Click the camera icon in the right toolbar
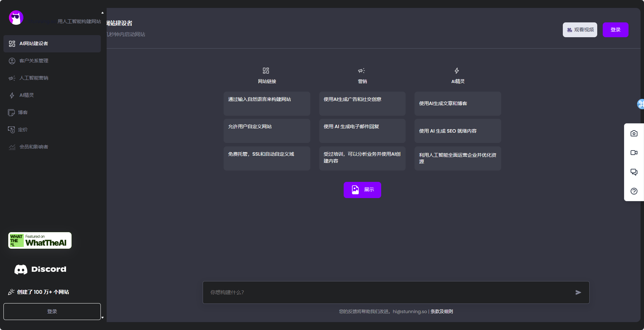Viewport: 644px width, 330px height. (634, 134)
